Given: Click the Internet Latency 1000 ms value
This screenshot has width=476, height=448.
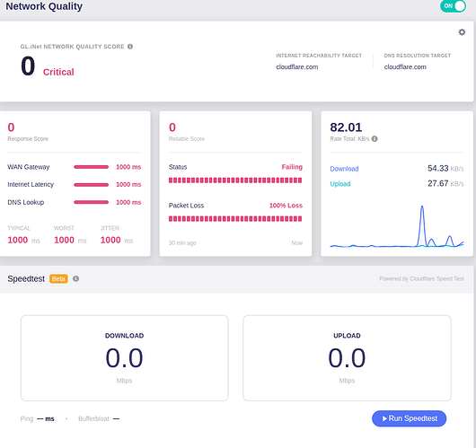Looking at the screenshot, I should 128,185.
